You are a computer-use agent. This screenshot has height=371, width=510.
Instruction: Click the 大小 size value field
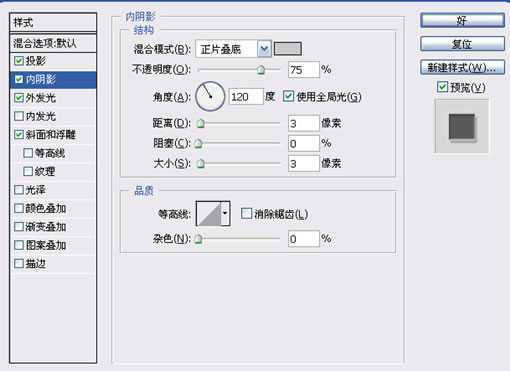point(304,164)
